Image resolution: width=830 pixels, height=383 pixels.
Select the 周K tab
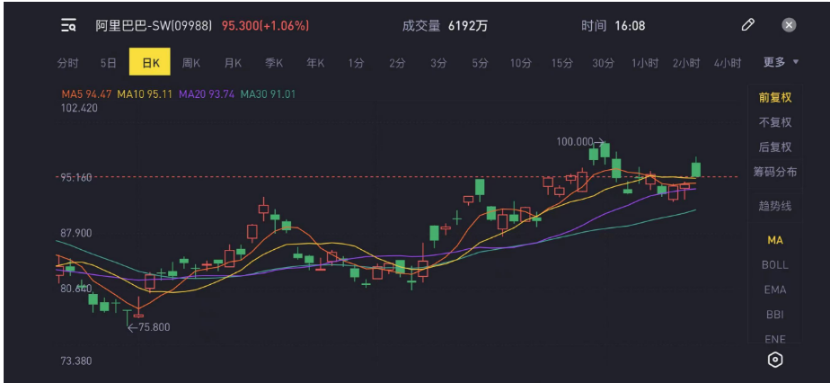click(191, 63)
